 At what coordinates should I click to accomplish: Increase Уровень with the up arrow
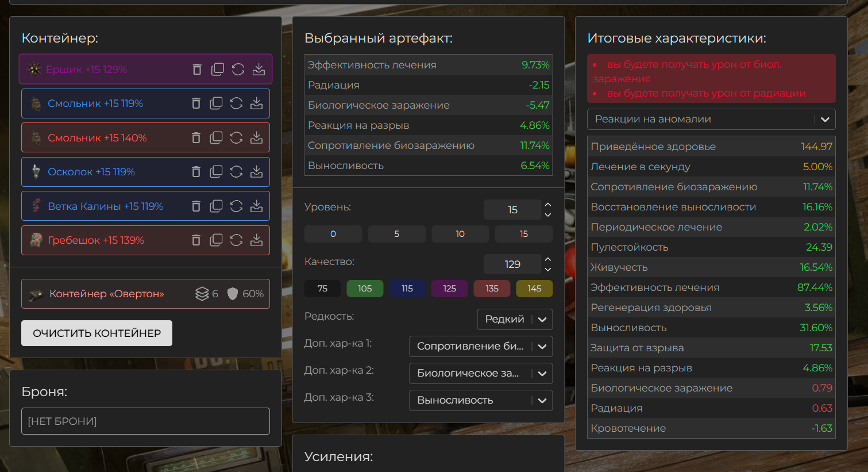(x=548, y=205)
